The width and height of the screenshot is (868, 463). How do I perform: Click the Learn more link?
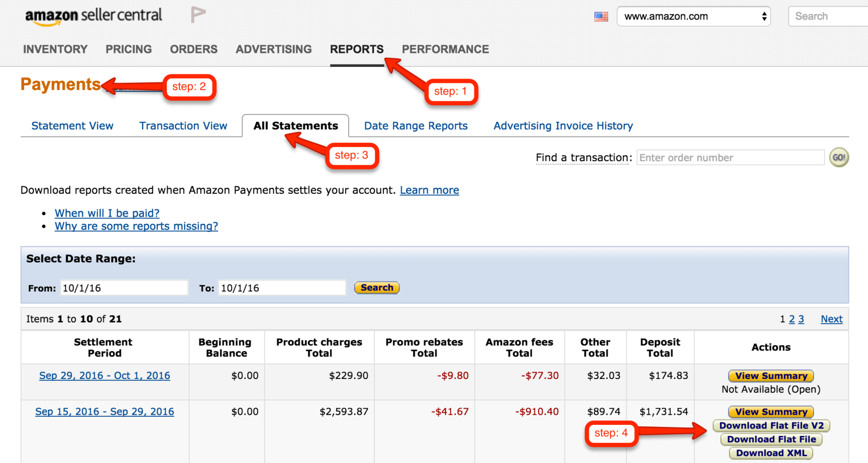coord(429,189)
